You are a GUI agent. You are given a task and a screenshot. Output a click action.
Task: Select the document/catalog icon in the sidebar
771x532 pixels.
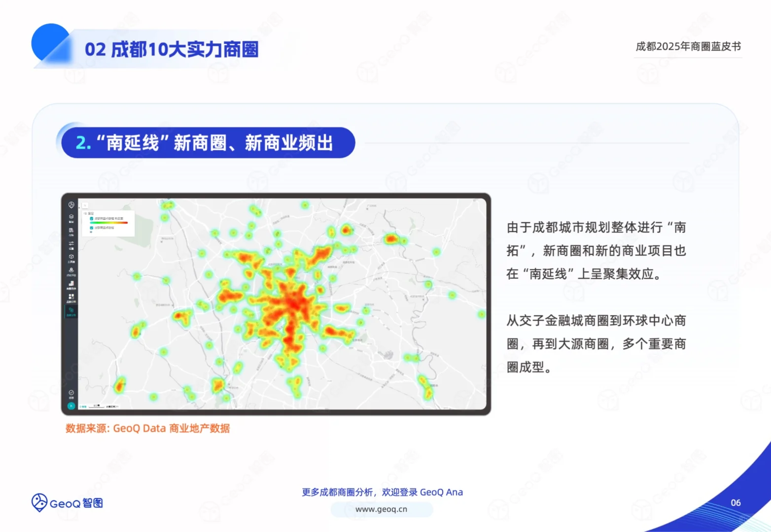point(71,229)
